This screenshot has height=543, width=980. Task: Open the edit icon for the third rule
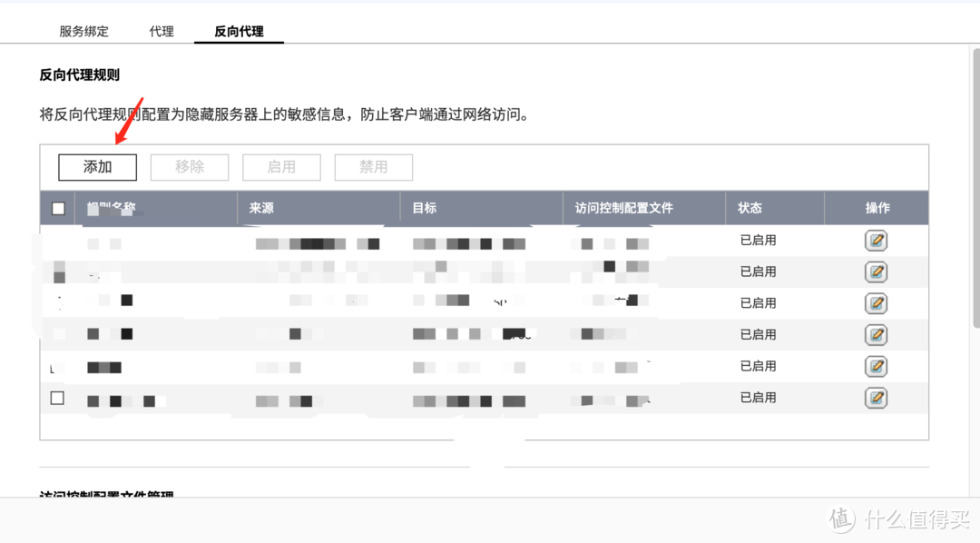(876, 303)
